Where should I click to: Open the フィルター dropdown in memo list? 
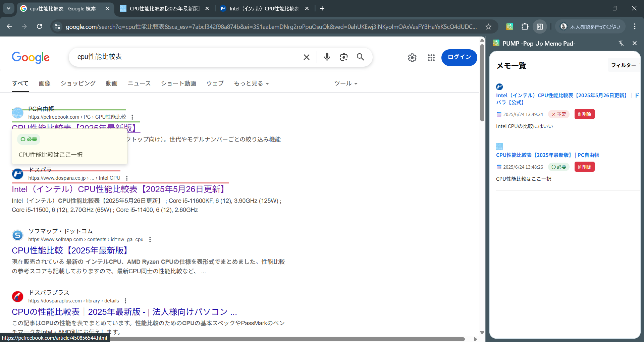tap(624, 65)
